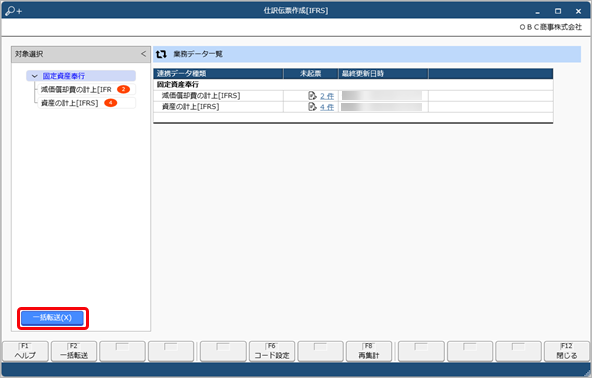The width and height of the screenshot is (592, 378).
Task: Click the ＯＢＣ商事株式会社 company name
Action: [550, 27]
